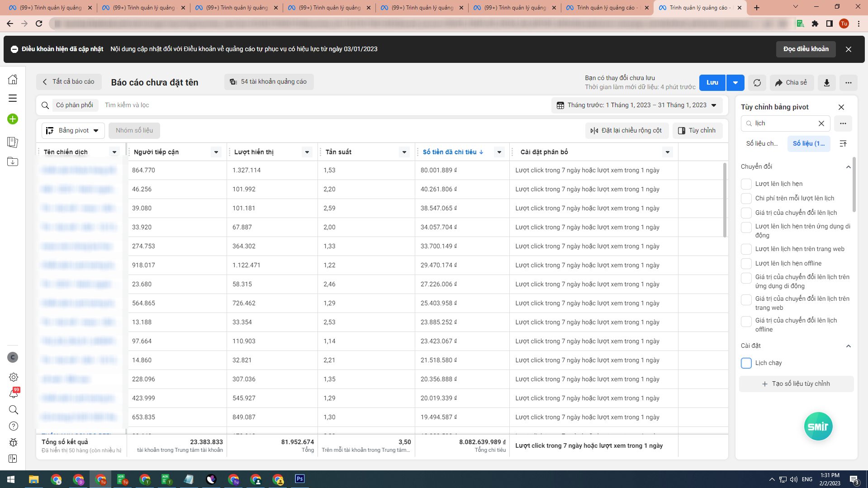Toggle the Lịch chạy checkbox
This screenshot has width=868, height=488.
pyautogui.click(x=746, y=363)
